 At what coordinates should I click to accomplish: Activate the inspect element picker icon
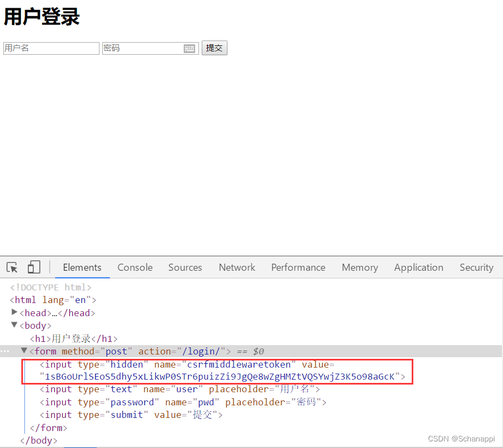coord(12,267)
